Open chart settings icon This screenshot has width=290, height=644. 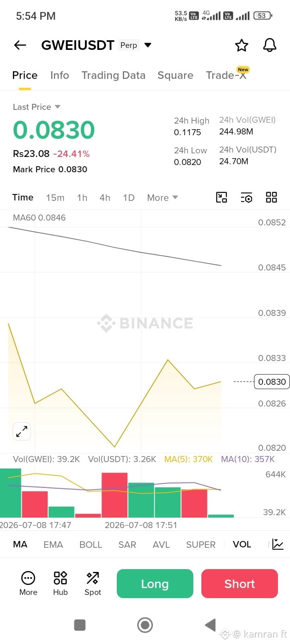246,197
